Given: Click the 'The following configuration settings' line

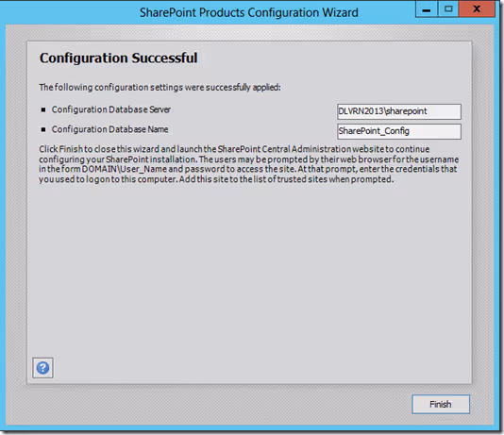Looking at the screenshot, I should pyautogui.click(x=160, y=88).
